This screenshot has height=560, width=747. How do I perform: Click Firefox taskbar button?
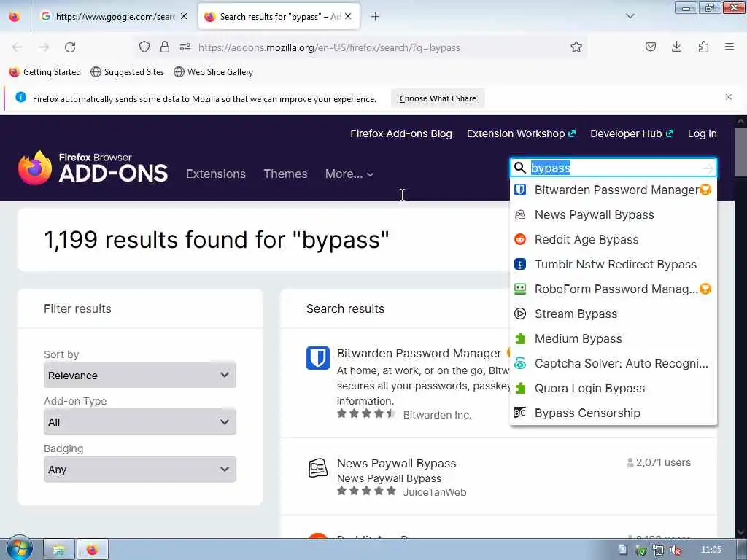93,550
